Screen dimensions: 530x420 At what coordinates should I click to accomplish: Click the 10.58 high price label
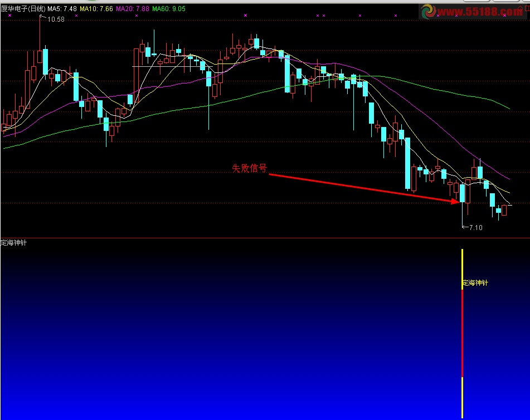56,19
